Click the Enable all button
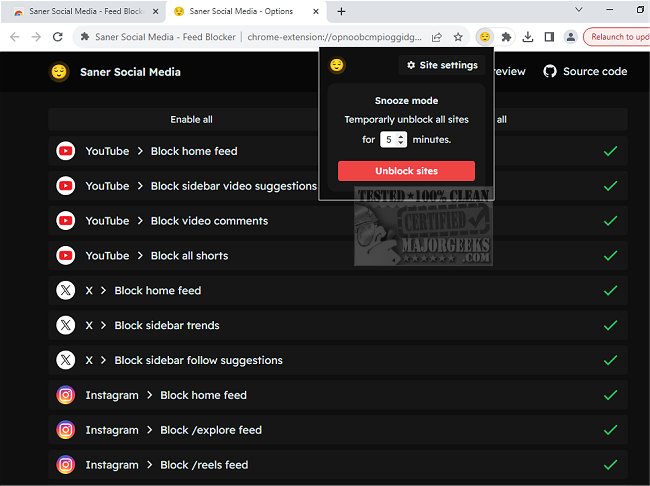This screenshot has width=650, height=486. (x=191, y=119)
